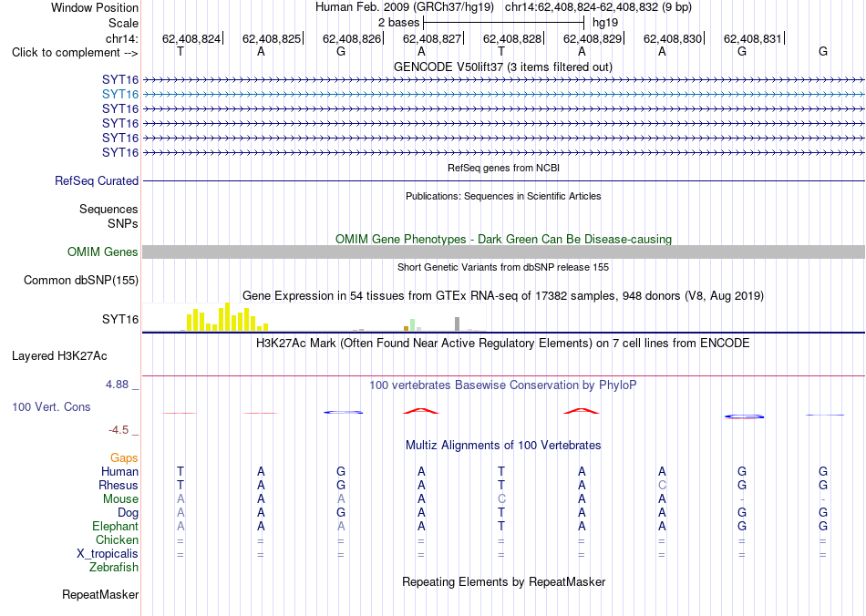Click the Rhesus alignment row label
The image size is (866, 616).
(119, 486)
